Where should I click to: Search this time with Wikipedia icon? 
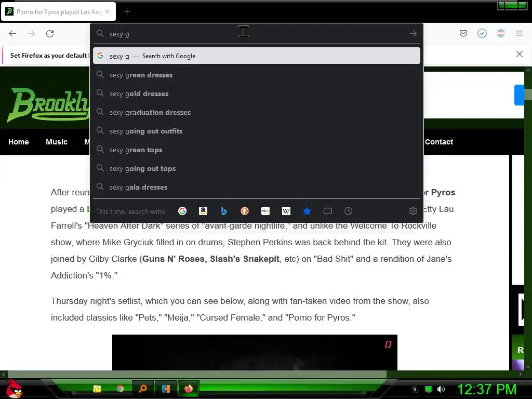[286, 211]
